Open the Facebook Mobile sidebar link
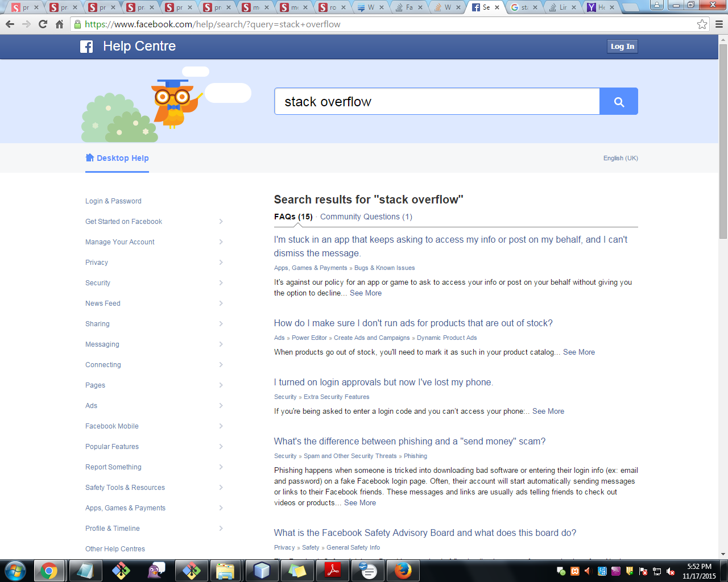Screen dimensions: 728x582 click(x=112, y=426)
